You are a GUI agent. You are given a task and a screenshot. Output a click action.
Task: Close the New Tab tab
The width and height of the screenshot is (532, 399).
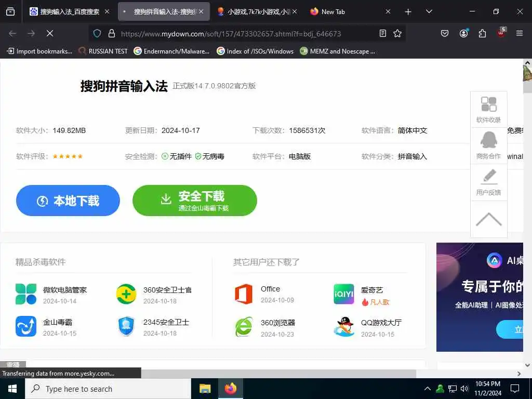(x=388, y=11)
